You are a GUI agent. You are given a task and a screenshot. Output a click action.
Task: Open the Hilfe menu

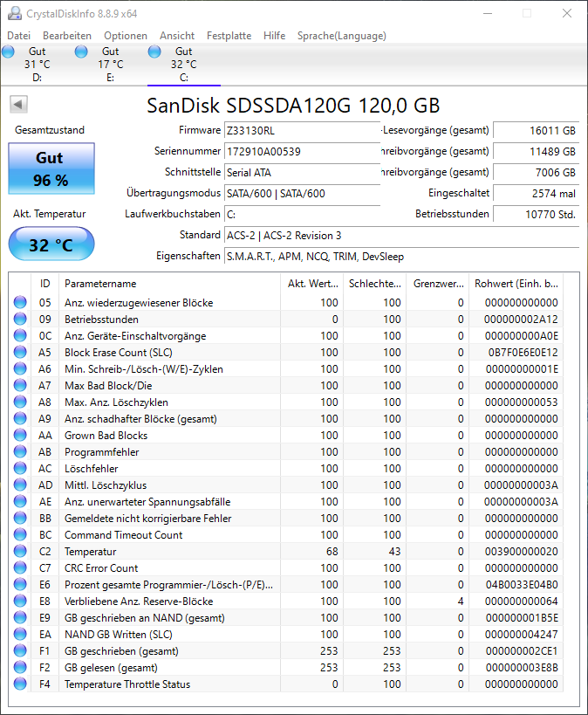[274, 36]
